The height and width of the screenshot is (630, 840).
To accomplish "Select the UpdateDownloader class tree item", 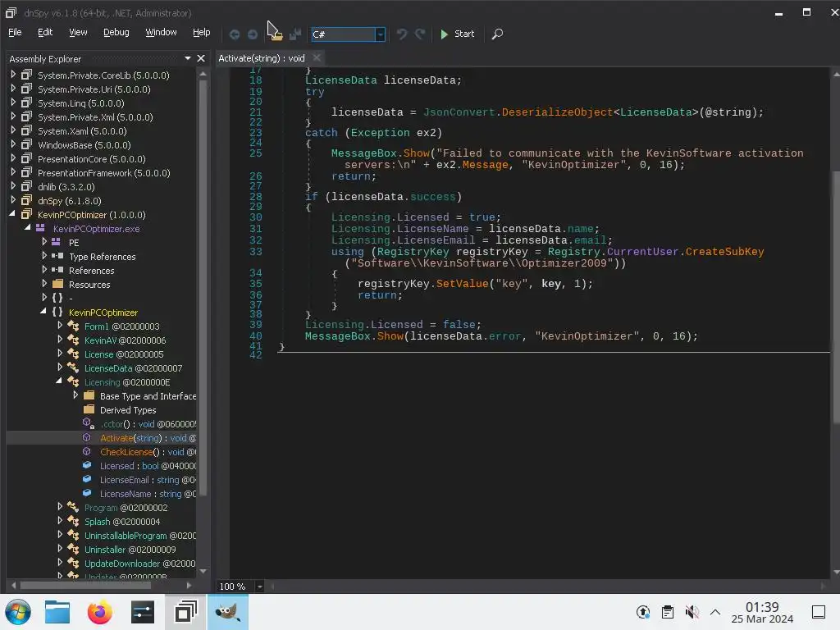I will click(139, 563).
